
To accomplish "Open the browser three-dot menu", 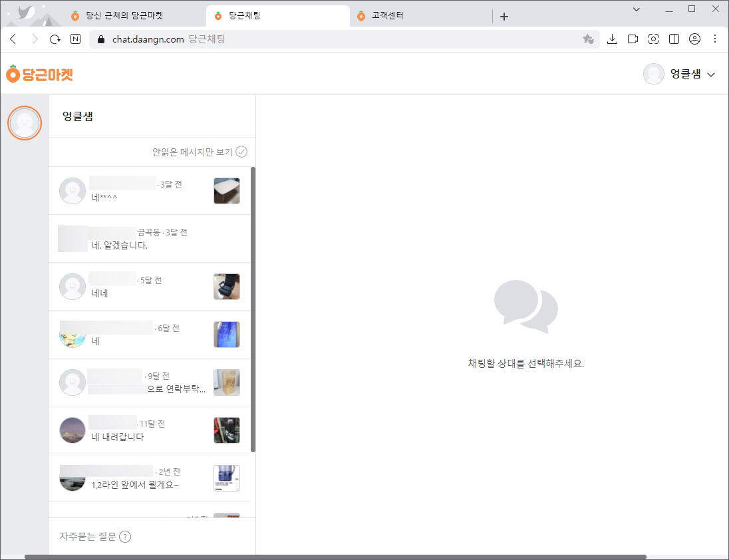I will [716, 39].
